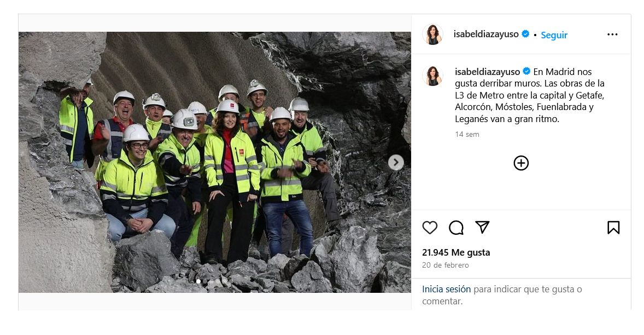The image size is (644, 335).
Task: Click the tunnel workers group photo
Action: click(214, 163)
